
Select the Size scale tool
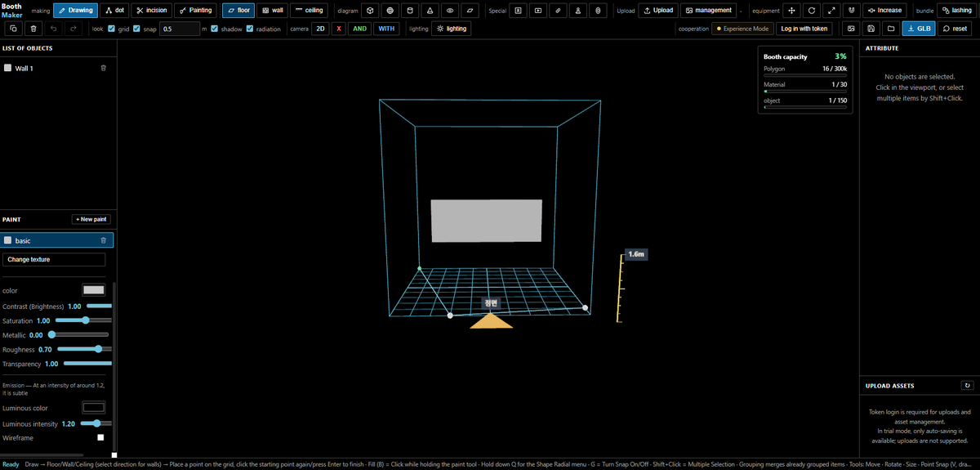[831, 11]
